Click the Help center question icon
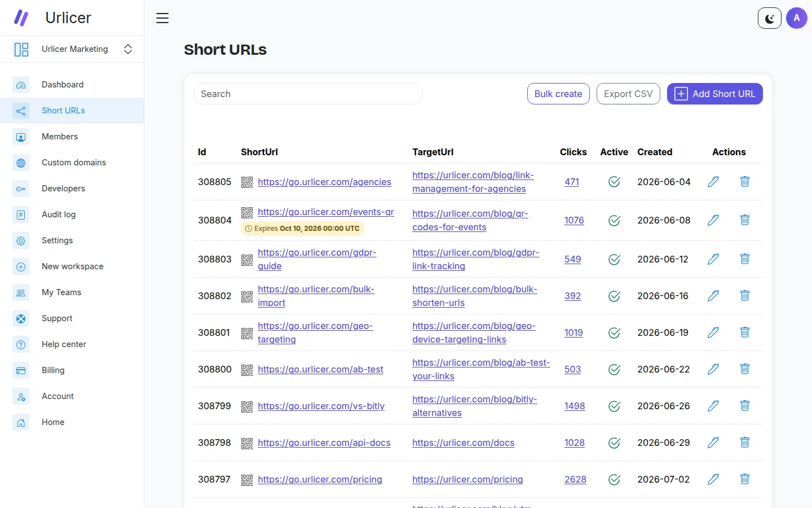 click(21, 344)
